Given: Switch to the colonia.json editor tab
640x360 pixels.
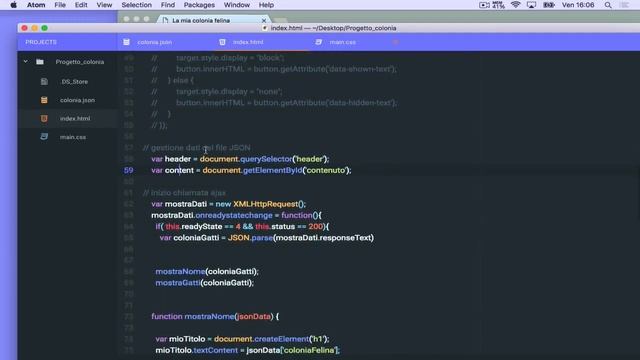Looking at the screenshot, I should click(165, 42).
